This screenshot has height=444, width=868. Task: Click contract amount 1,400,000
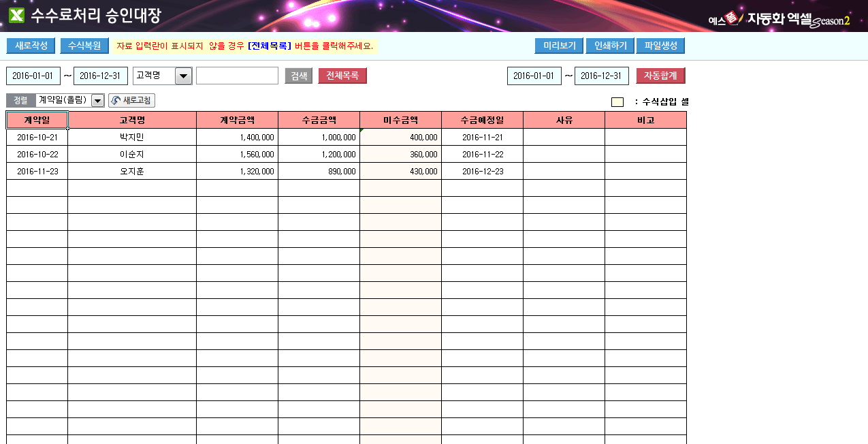point(238,137)
